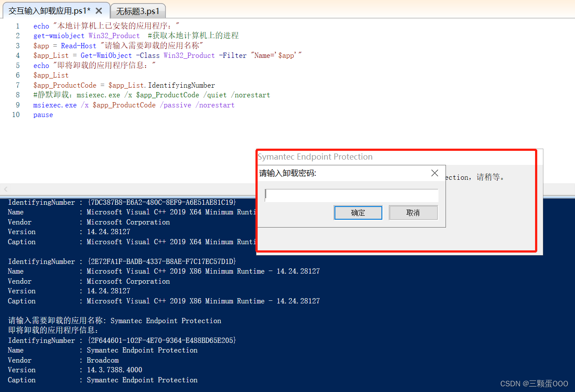The height and width of the screenshot is (392, 575).
Task: Click the Vendor Broadcom console line
Action: tap(63, 360)
